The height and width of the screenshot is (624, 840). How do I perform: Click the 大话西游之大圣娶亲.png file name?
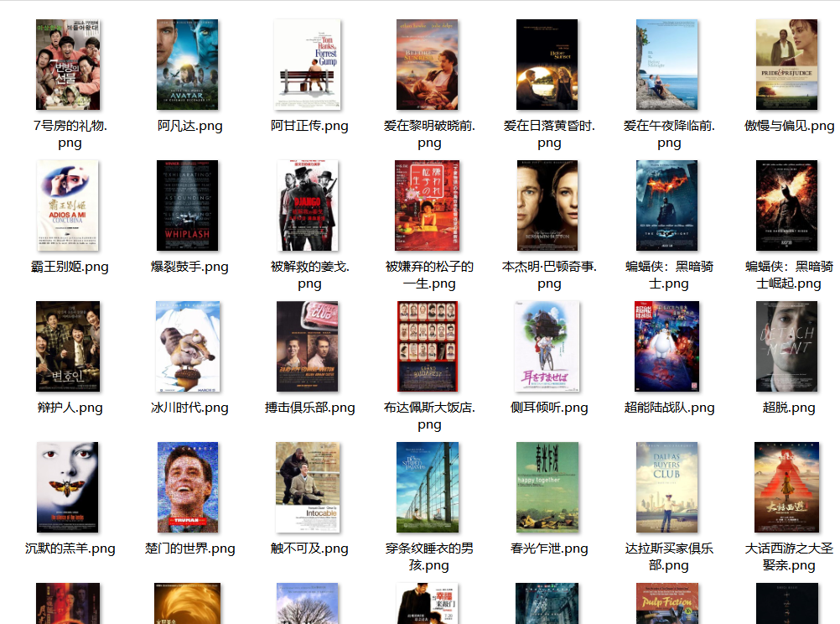pos(789,557)
